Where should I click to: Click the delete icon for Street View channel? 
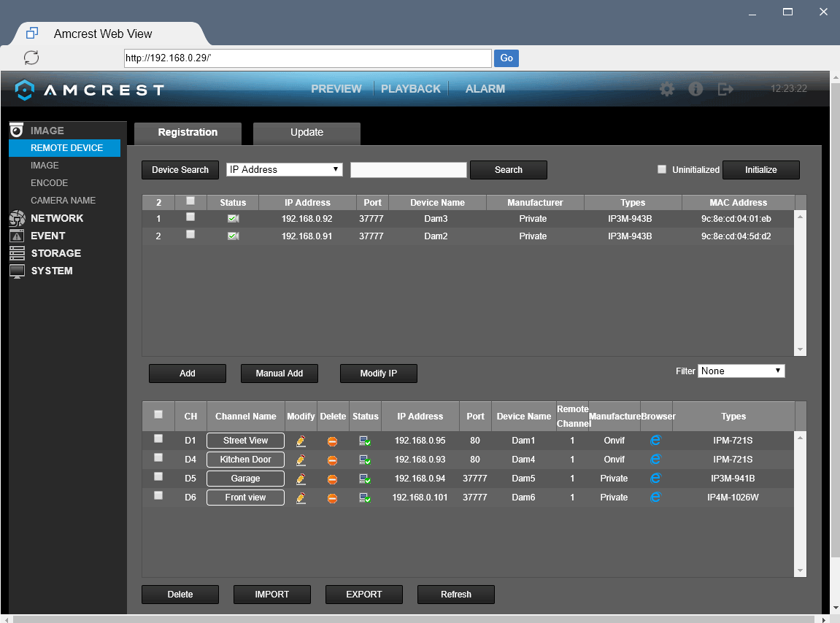click(x=332, y=441)
